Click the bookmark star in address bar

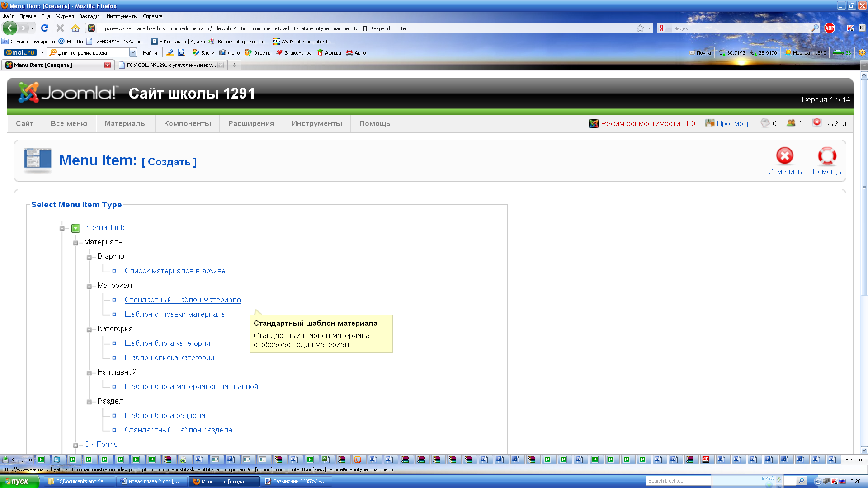pos(640,28)
